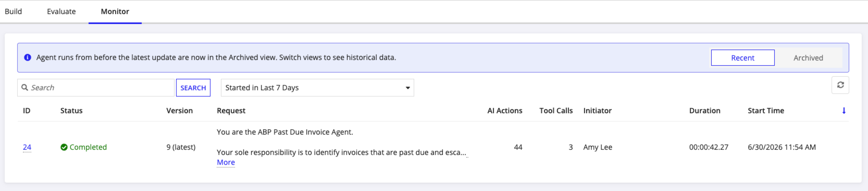Click the Completed status text
The height and width of the screenshot is (191, 868).
click(x=88, y=147)
